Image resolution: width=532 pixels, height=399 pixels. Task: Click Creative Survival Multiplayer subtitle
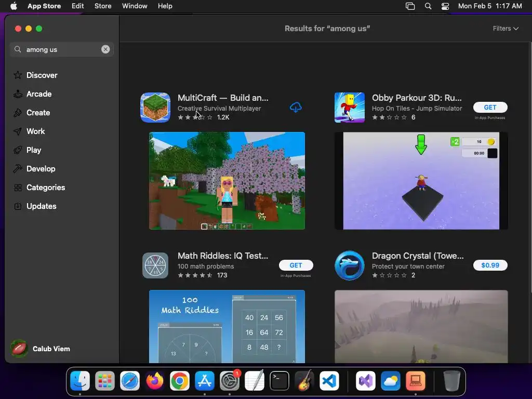pos(219,108)
